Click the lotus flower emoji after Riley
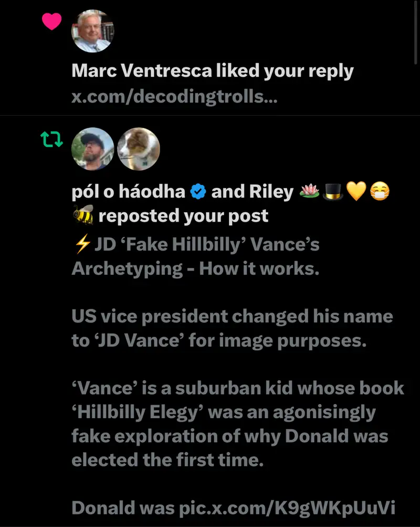 point(307,192)
